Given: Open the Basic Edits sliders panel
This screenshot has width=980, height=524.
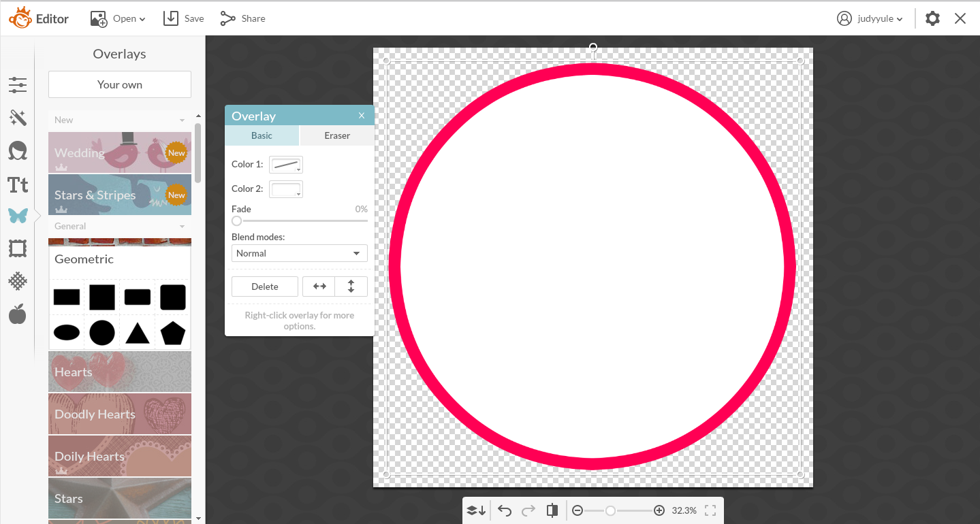Looking at the screenshot, I should click(18, 85).
